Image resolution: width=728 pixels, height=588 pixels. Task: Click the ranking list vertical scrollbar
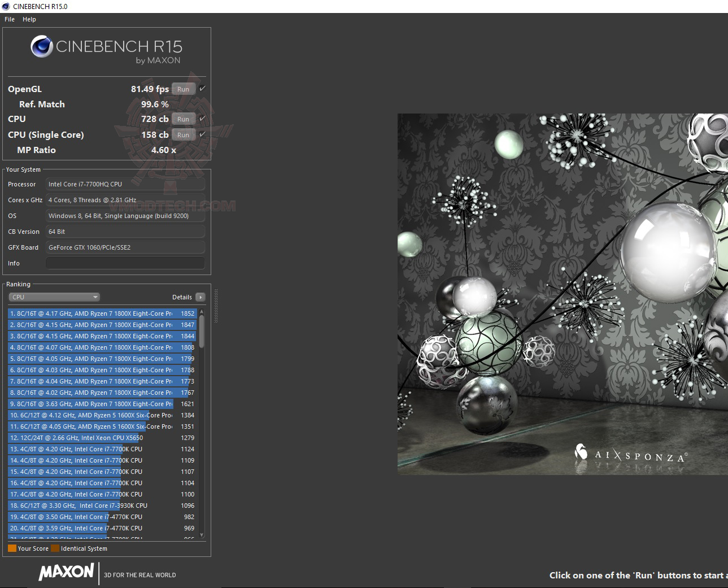pyautogui.click(x=202, y=330)
